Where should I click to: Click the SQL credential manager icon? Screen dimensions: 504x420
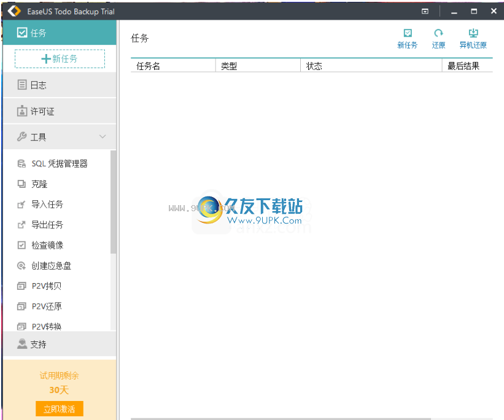[21, 164]
